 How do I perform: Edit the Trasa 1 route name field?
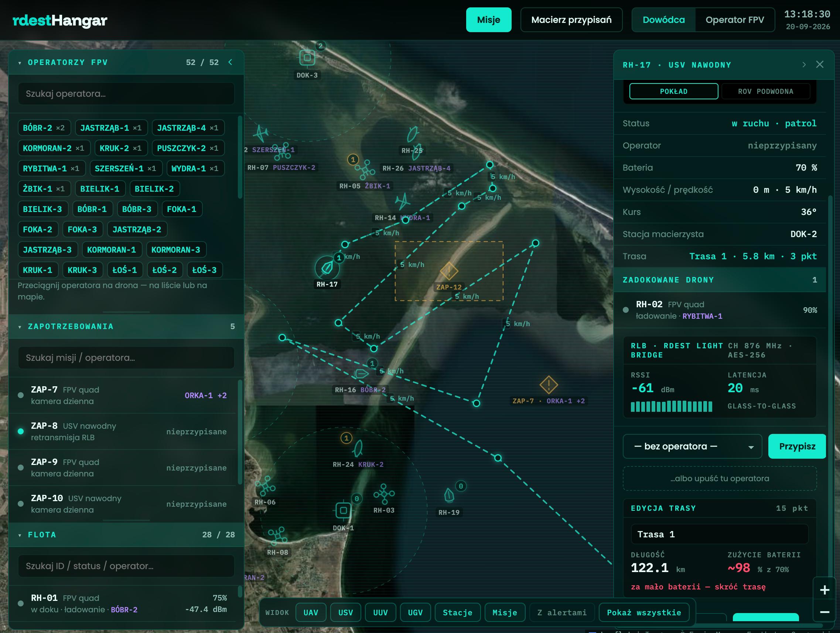tap(720, 535)
